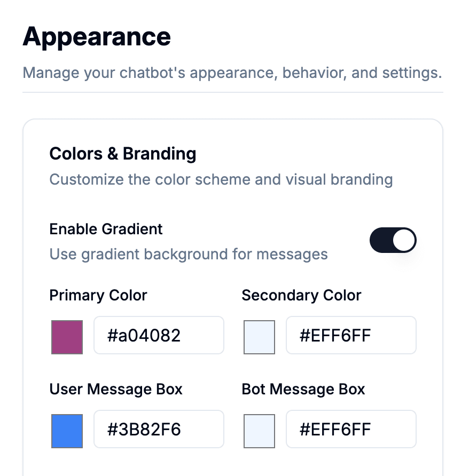Click the Bot Message Box hex field
Viewport: 469px width, 476px height.
(351, 429)
